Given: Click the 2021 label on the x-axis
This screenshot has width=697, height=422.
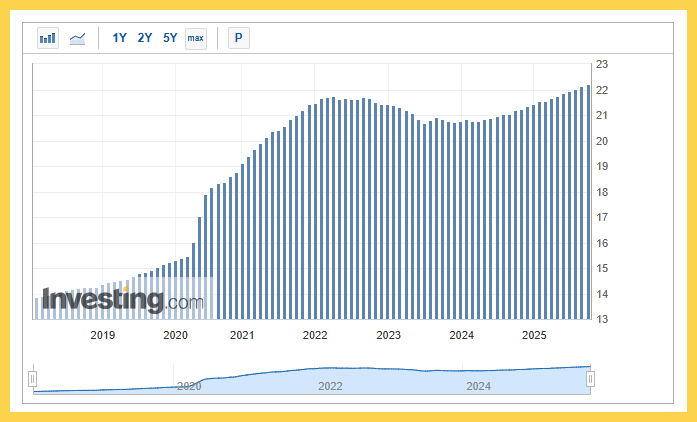Looking at the screenshot, I should (242, 335).
